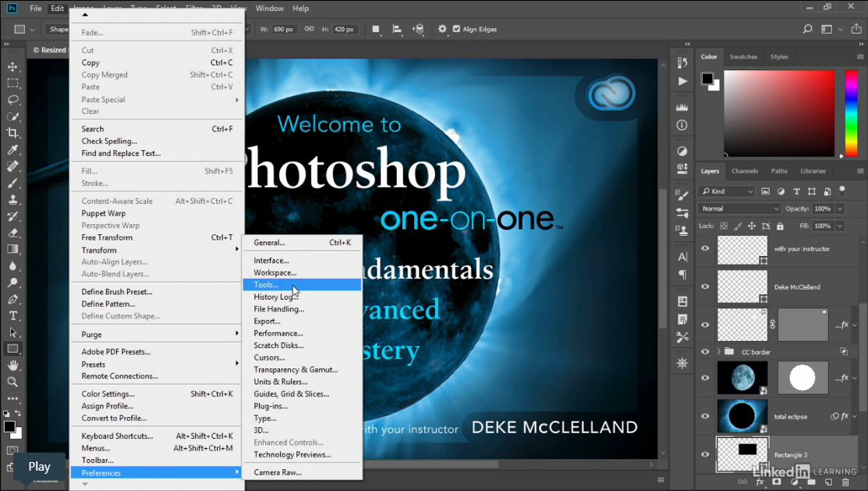Toggle lock all icon in Layers panel
Viewport: 868px width, 491px height.
coord(780,226)
